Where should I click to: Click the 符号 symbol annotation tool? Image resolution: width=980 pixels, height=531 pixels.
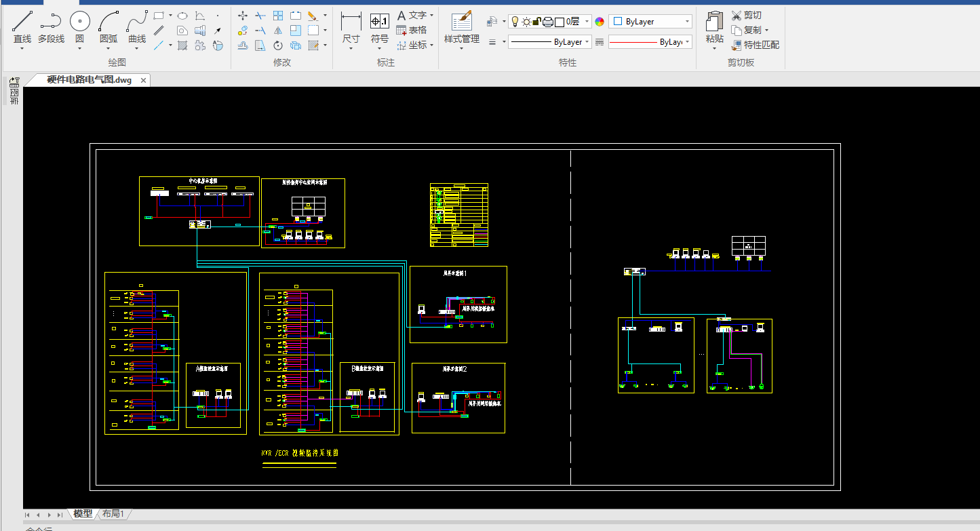380,28
